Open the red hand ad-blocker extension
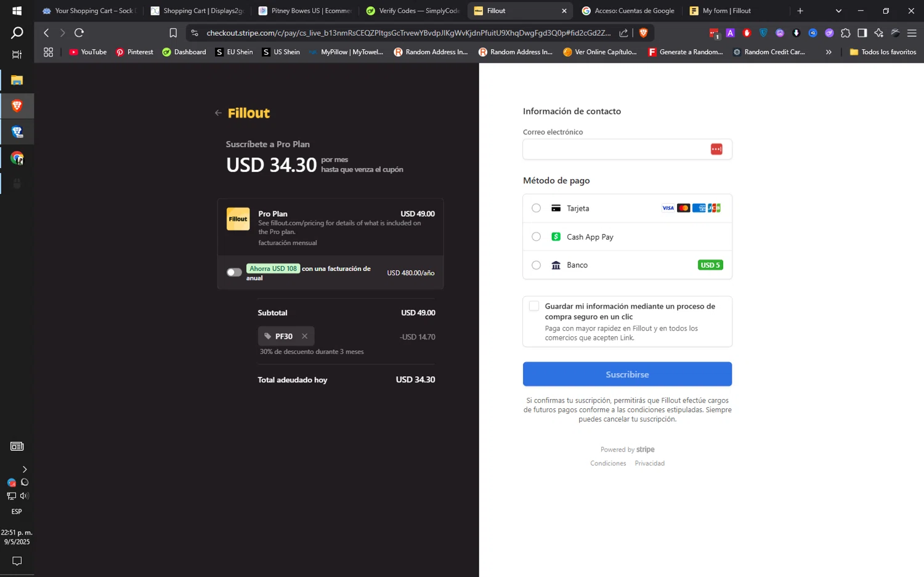The image size is (924, 577). point(747,33)
